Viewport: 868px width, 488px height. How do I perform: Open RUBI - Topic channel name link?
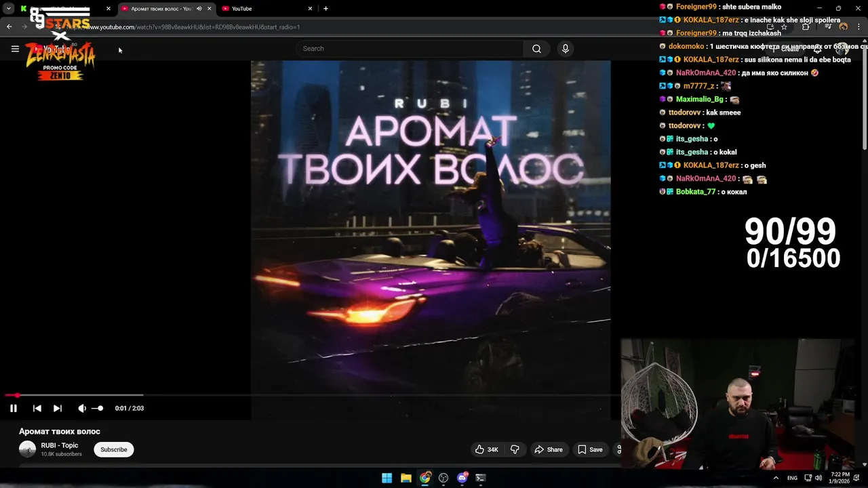[60, 445]
